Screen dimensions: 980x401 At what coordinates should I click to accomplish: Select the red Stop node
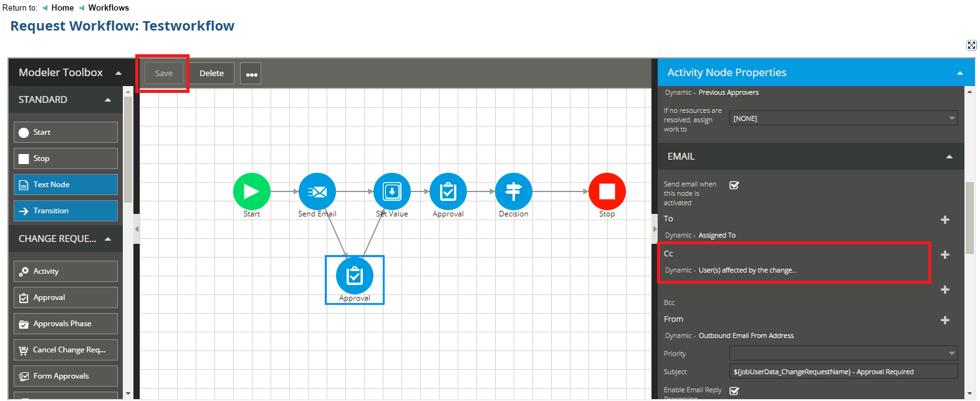click(x=607, y=191)
